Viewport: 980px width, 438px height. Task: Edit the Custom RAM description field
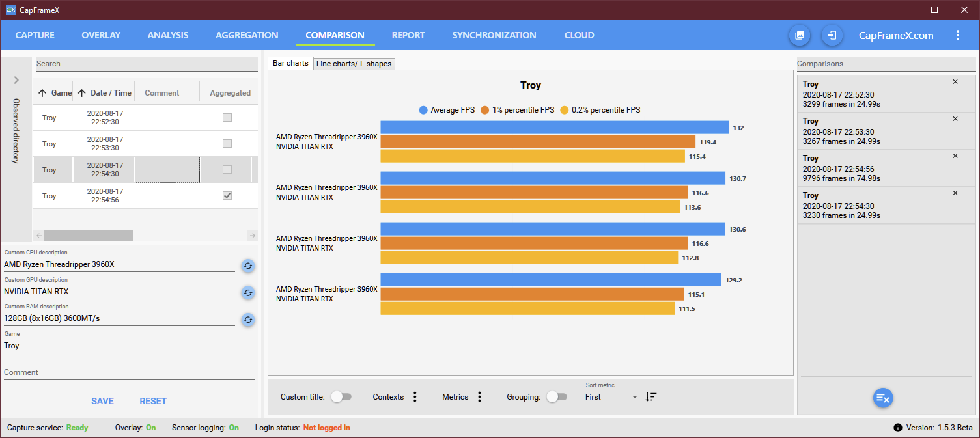point(119,318)
